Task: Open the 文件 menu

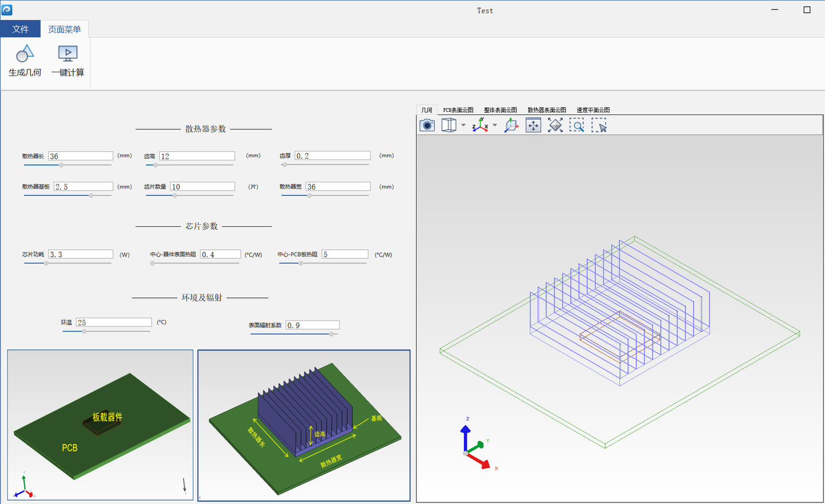Action: pos(21,29)
